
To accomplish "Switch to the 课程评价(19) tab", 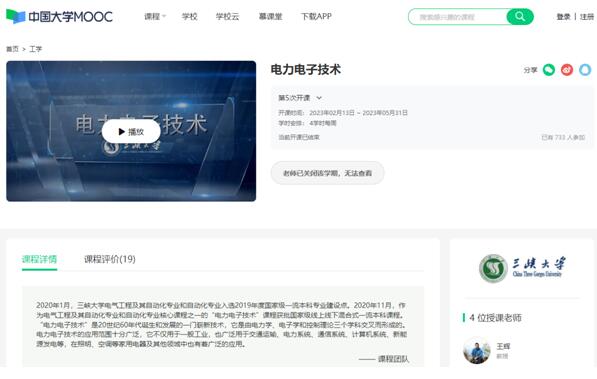I will (x=110, y=259).
